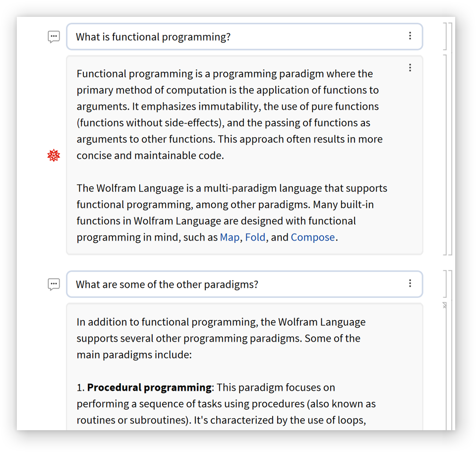Click bold 'Procedural programming' heading text

click(149, 388)
